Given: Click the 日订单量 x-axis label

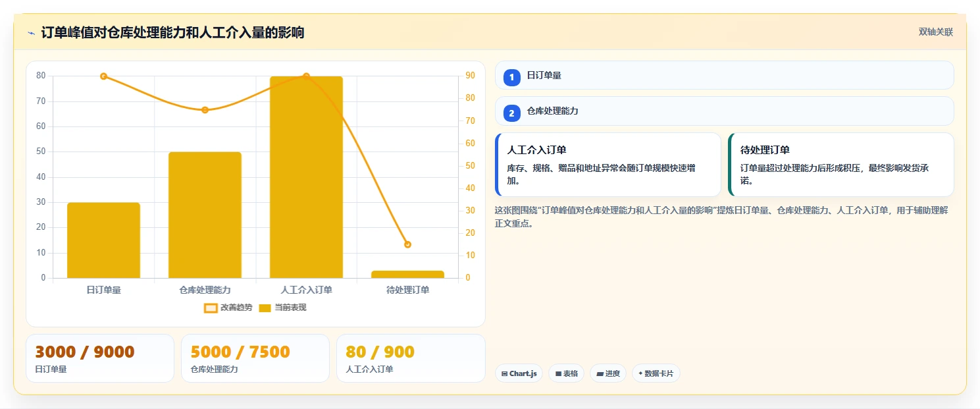Looking at the screenshot, I should coord(103,290).
